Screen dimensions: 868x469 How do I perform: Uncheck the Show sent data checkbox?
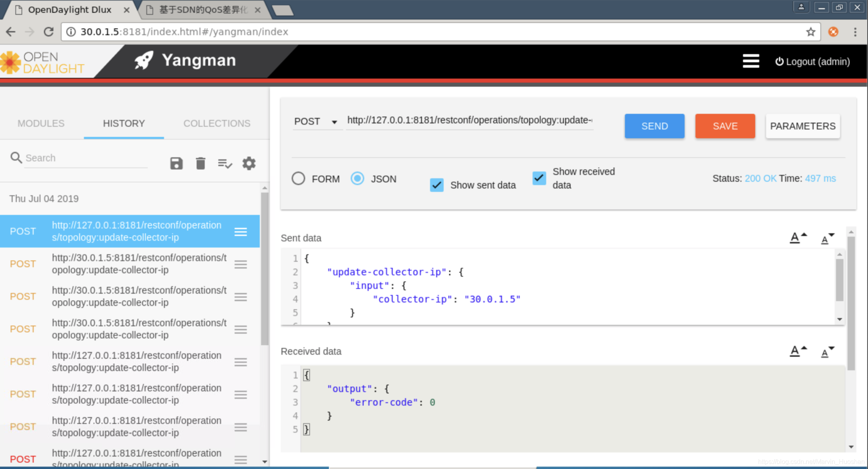(436, 185)
